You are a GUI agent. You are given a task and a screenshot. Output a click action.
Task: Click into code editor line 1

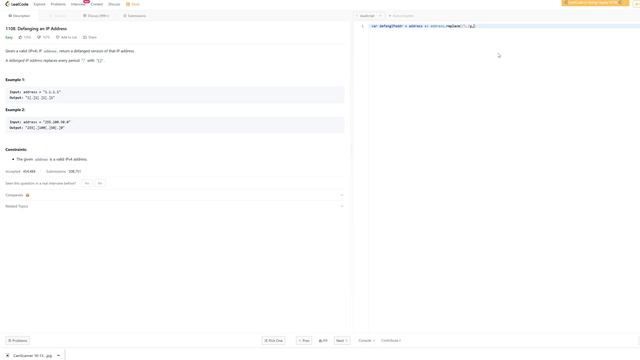coord(504,26)
